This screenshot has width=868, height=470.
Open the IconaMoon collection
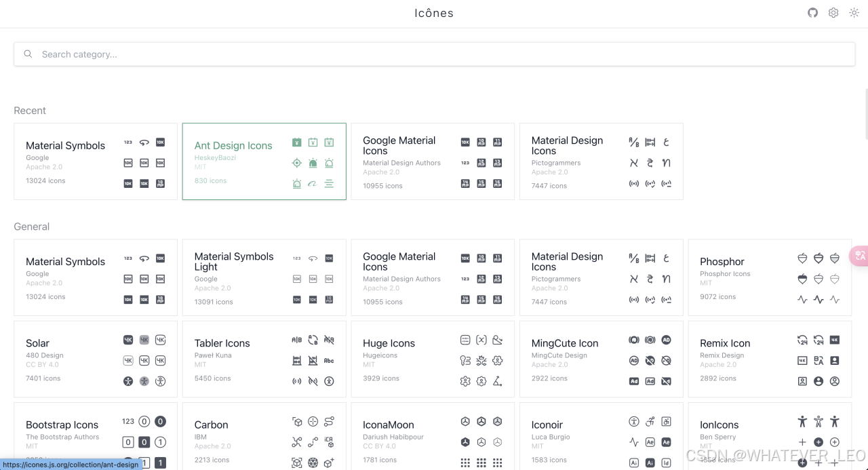(433, 436)
